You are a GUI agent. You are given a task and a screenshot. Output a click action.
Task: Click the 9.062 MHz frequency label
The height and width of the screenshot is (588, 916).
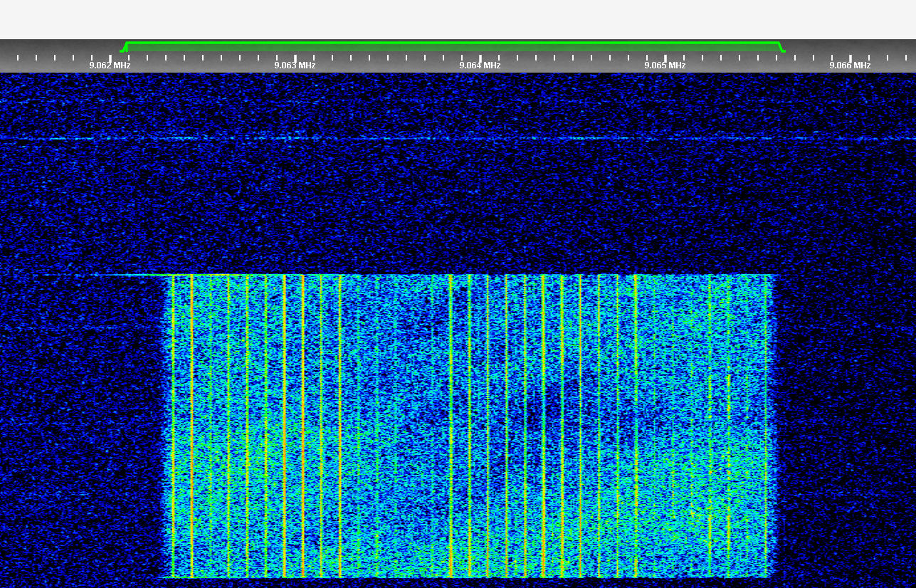point(110,65)
